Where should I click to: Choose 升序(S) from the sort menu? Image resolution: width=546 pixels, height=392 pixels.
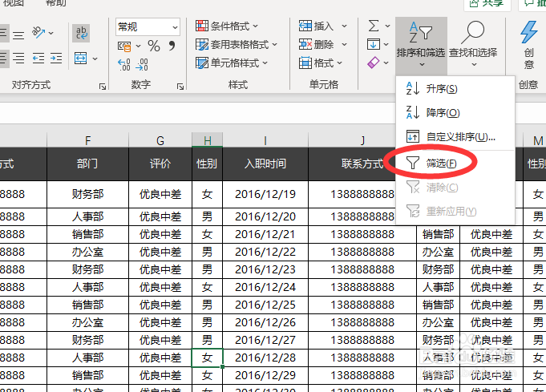coord(455,89)
